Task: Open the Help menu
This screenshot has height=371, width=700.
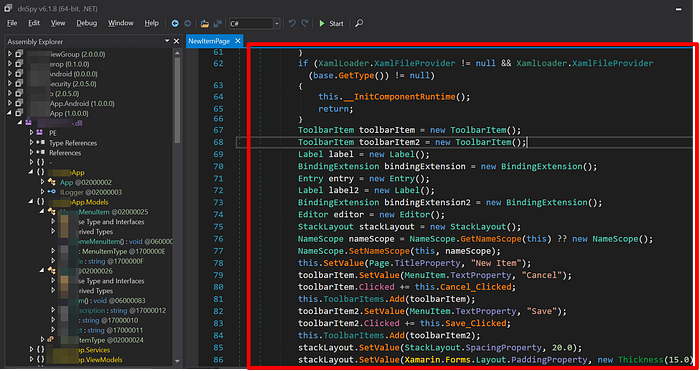Action: pos(152,23)
